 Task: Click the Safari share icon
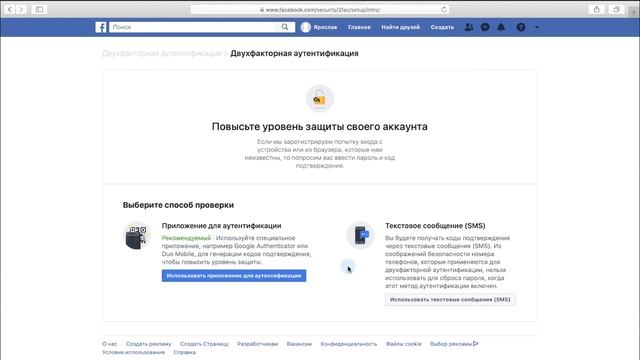pyautogui.click(x=596, y=9)
